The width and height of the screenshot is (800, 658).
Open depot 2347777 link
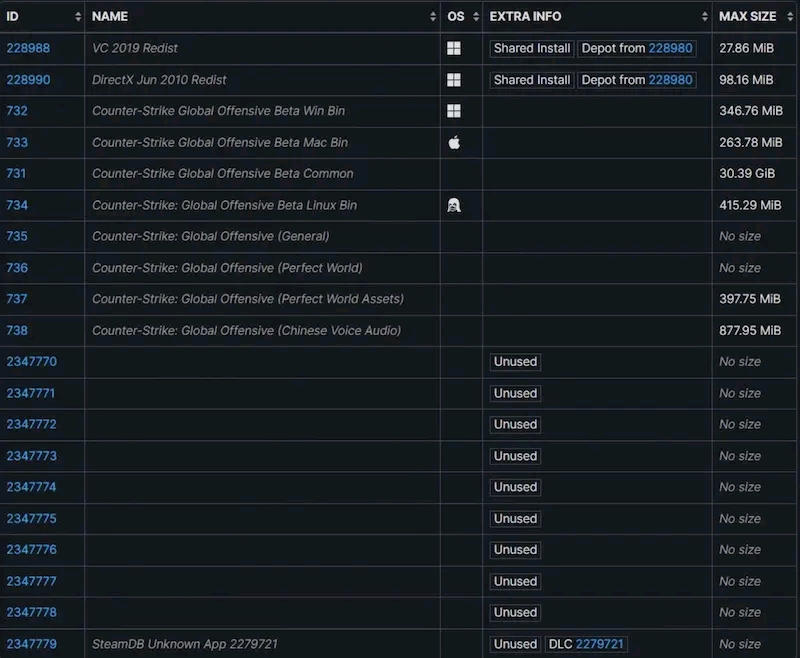coord(32,582)
